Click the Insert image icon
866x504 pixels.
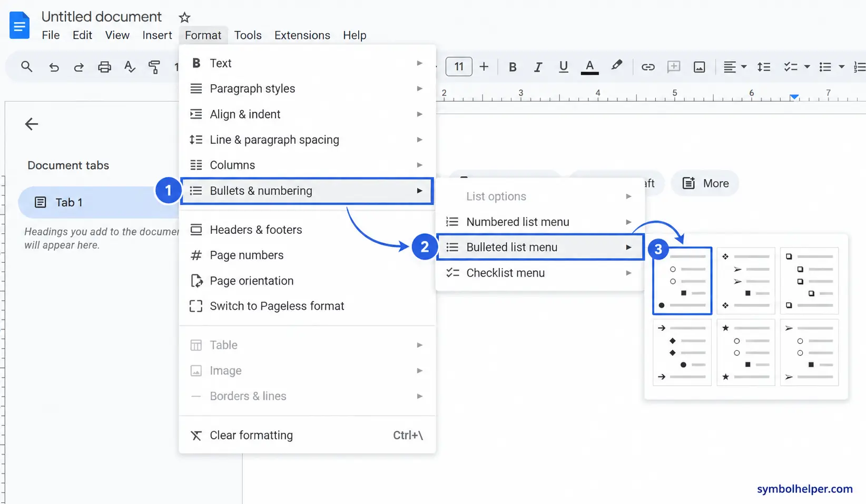tap(699, 67)
